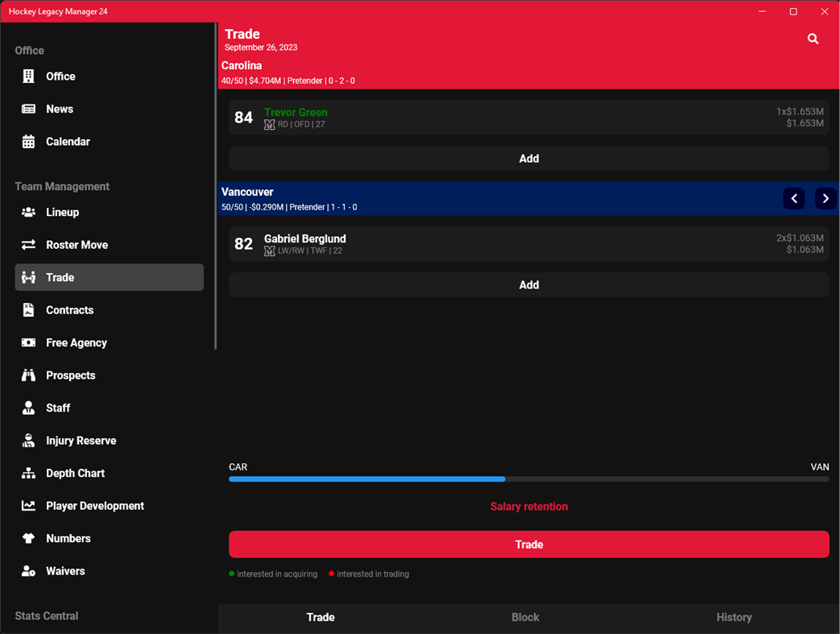Open Salary retention options
Image resolution: width=840 pixels, height=634 pixels.
tap(528, 506)
